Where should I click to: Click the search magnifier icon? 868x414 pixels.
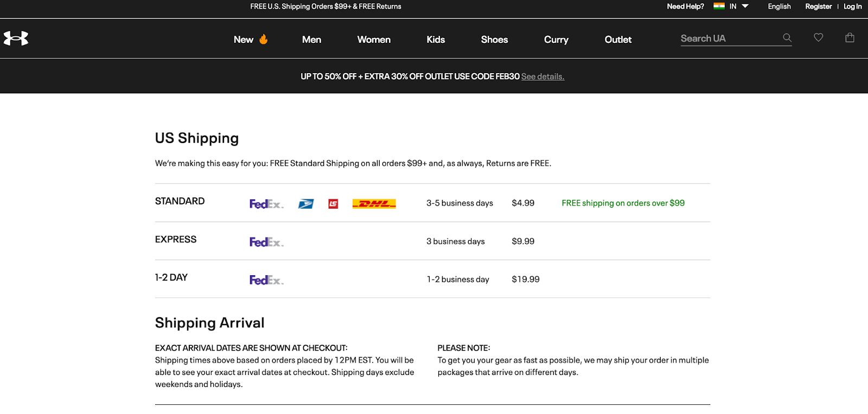[x=787, y=38]
